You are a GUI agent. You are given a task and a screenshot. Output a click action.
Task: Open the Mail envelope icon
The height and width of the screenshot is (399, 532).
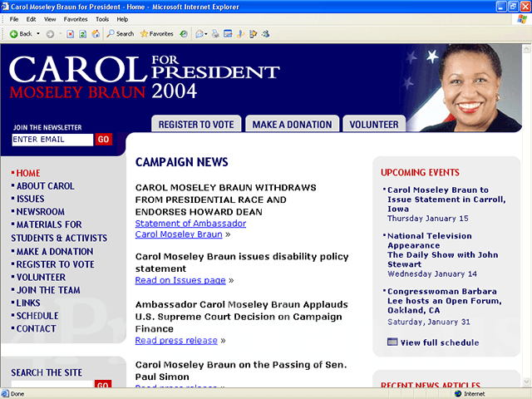(x=199, y=34)
